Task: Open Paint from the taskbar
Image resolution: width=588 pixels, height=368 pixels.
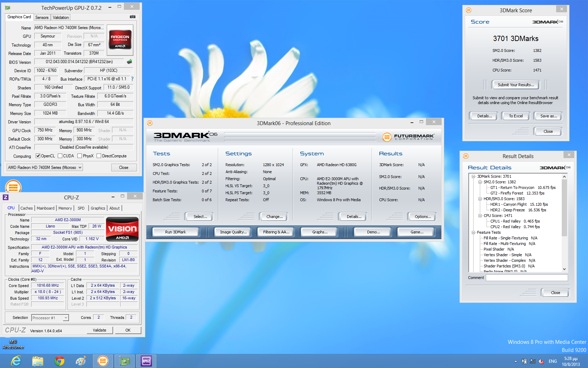Action: [81, 361]
